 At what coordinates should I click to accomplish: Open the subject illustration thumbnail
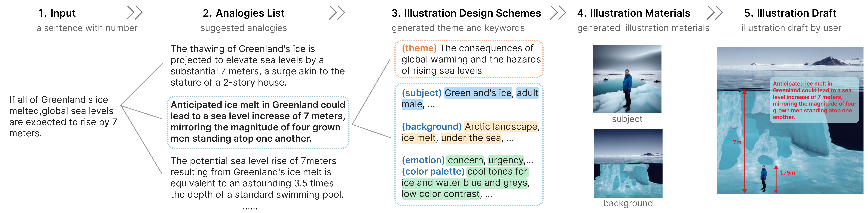[627, 79]
